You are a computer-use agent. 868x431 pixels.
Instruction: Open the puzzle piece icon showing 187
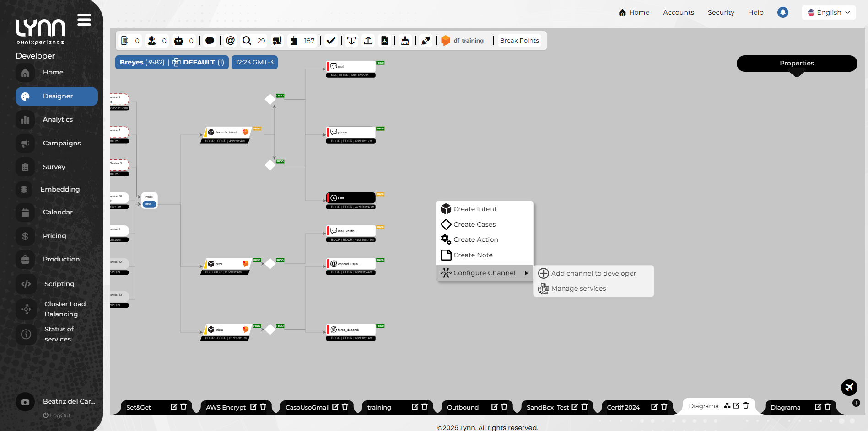tap(294, 41)
